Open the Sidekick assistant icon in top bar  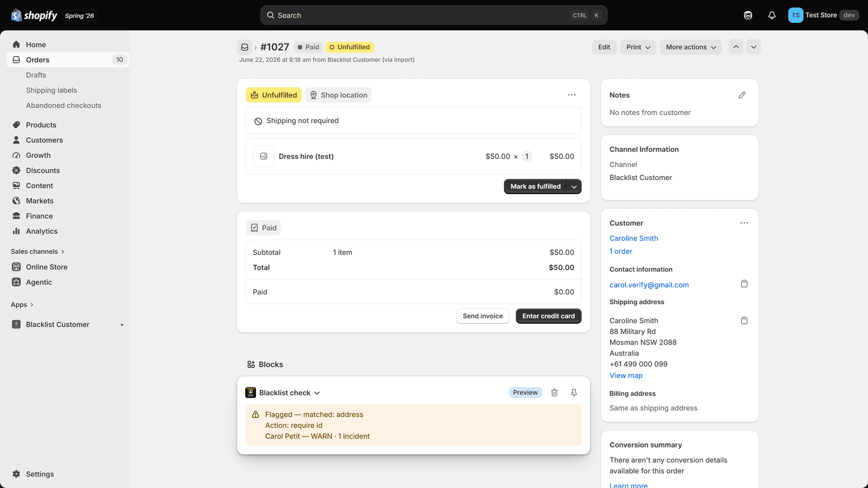[748, 15]
